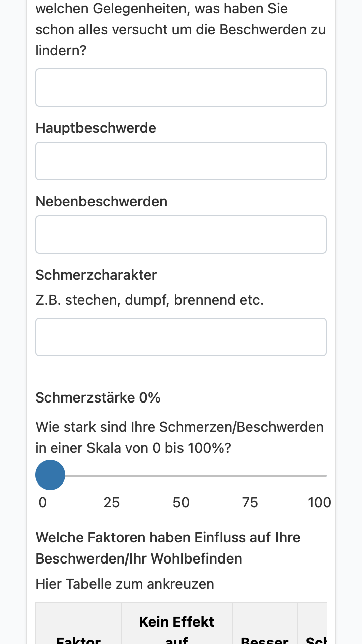The width and height of the screenshot is (362, 644).
Task: Set the pain slider at the 50 mark
Action: click(x=181, y=475)
